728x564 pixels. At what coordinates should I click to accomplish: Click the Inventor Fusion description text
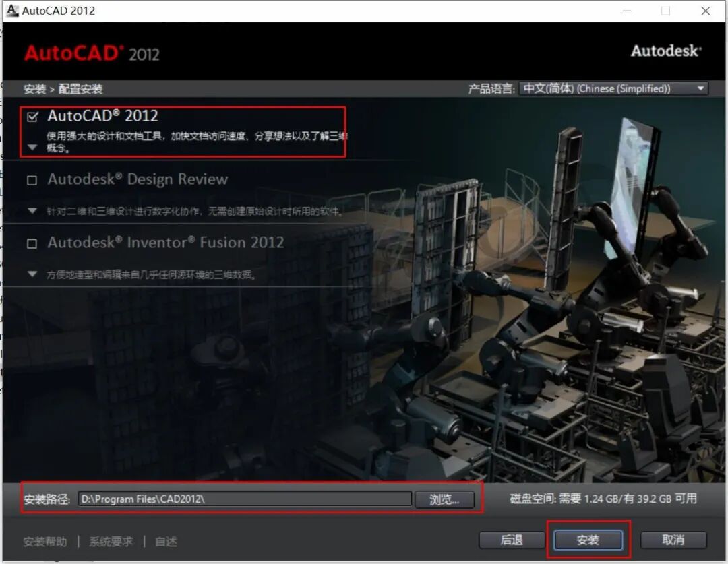[152, 274]
